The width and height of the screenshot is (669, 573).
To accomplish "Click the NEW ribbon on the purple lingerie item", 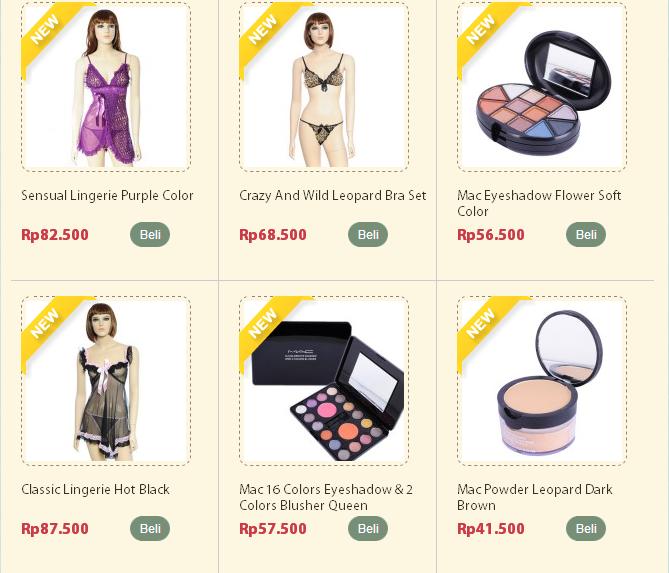I will [47, 31].
